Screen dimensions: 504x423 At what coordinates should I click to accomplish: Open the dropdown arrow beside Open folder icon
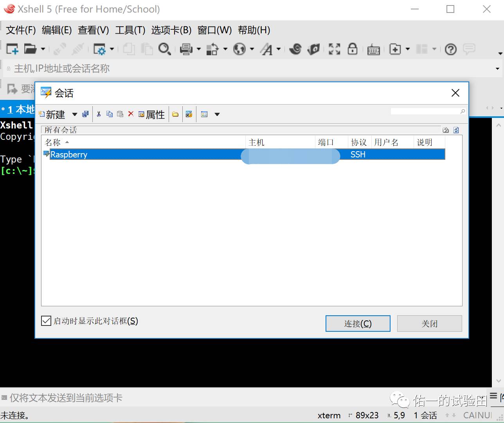coord(43,49)
